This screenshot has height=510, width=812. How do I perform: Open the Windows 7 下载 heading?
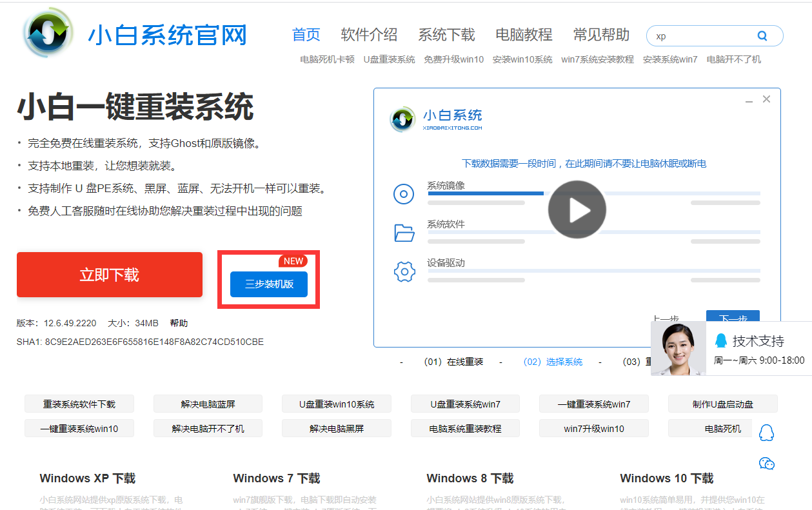pos(277,478)
